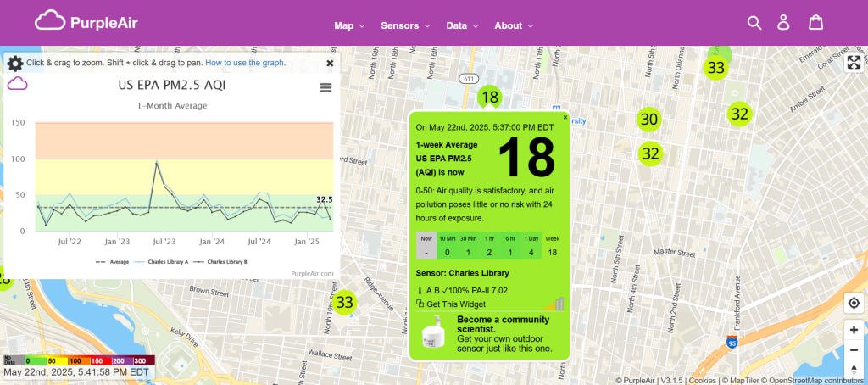Click PurpleAir.com chart credit

click(x=312, y=274)
